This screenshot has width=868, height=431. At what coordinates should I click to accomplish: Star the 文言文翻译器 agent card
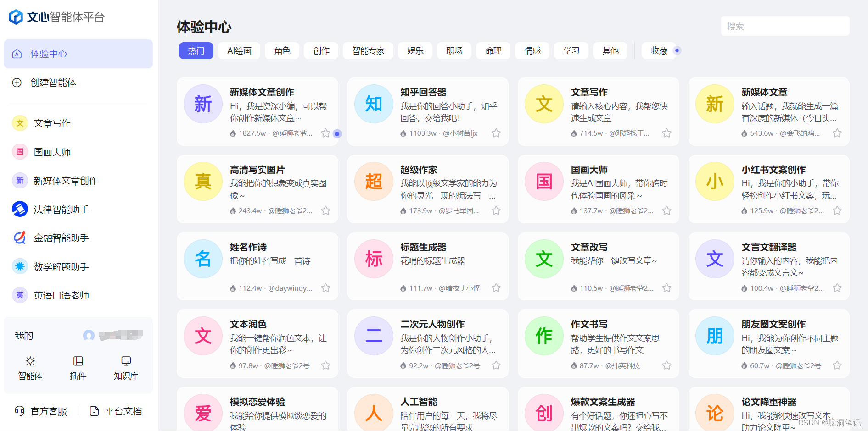(837, 288)
